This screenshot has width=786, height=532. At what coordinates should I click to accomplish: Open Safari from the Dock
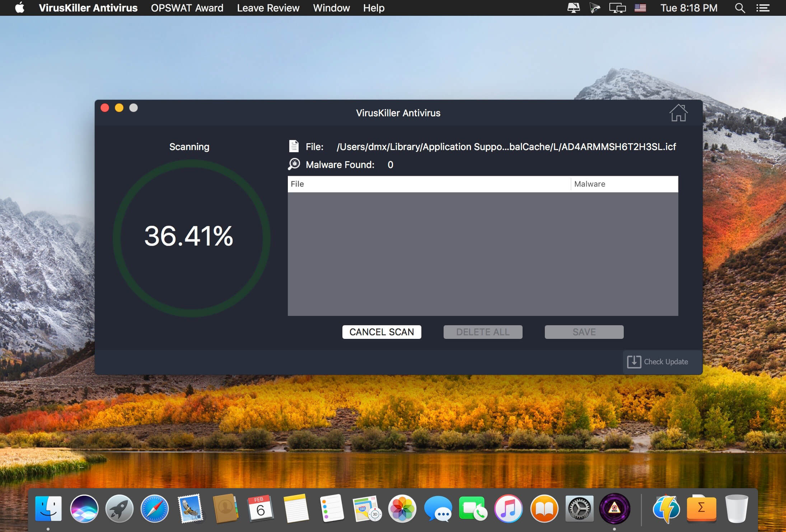click(155, 508)
